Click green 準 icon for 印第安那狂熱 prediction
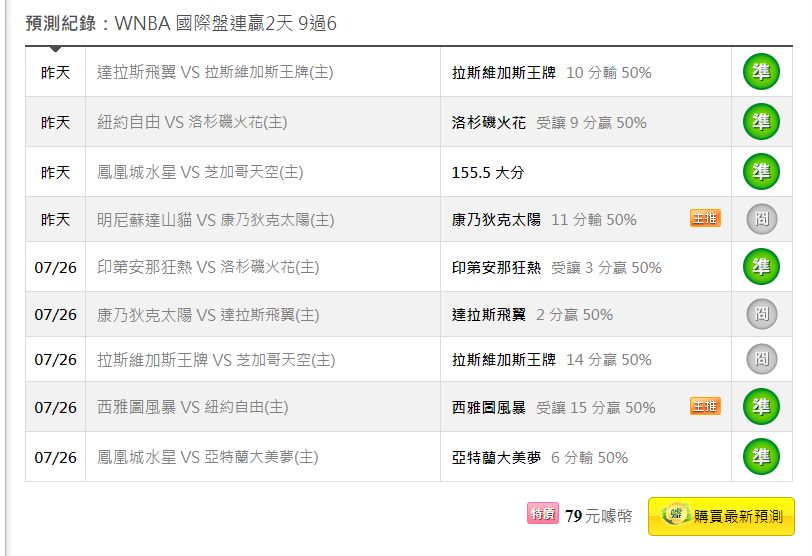812x556 pixels. 761,267
